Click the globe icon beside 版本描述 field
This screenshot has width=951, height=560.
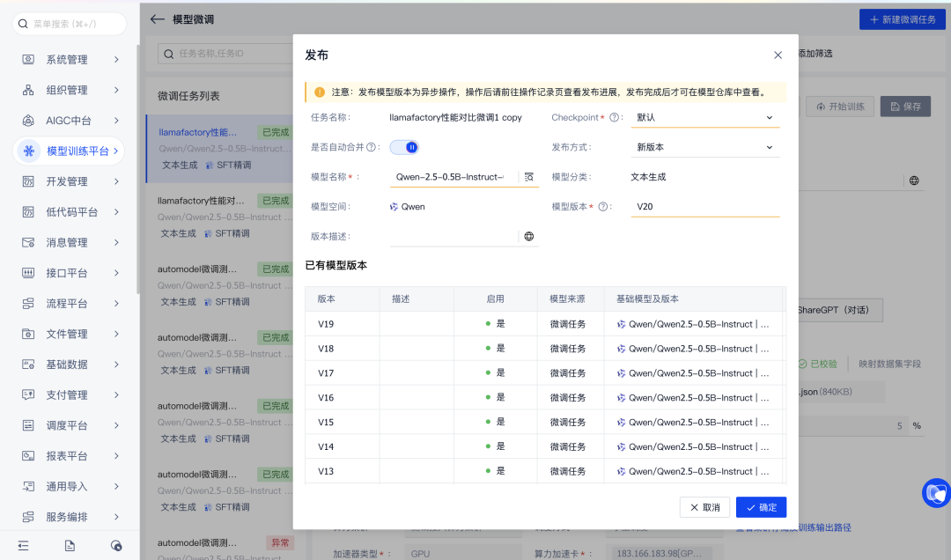(529, 236)
